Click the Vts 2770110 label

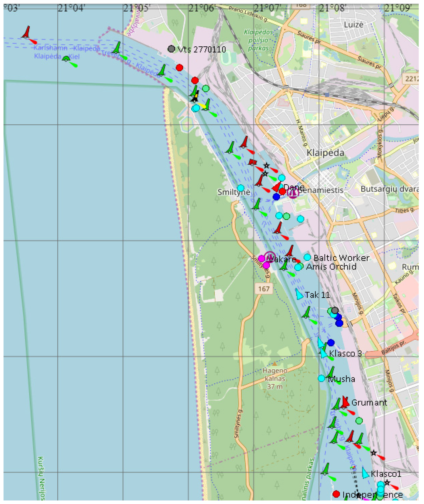(x=202, y=49)
